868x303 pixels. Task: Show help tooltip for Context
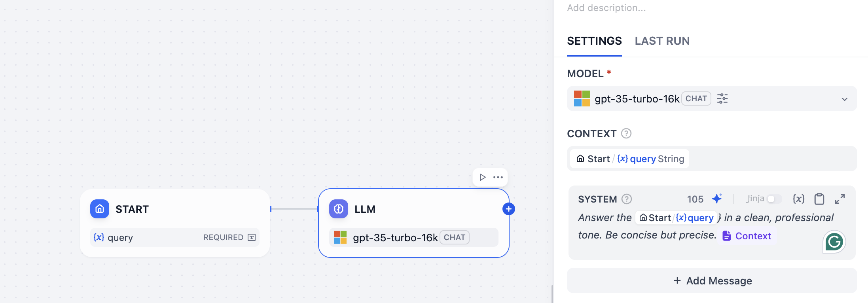(x=626, y=134)
